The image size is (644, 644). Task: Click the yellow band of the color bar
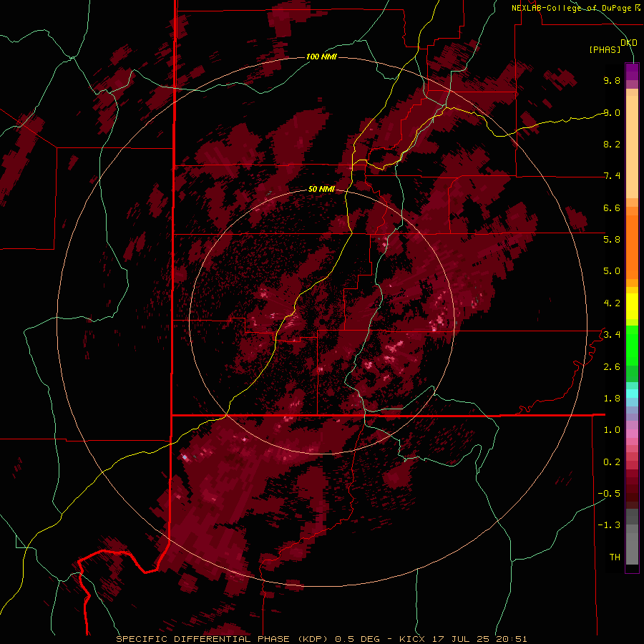click(x=632, y=306)
